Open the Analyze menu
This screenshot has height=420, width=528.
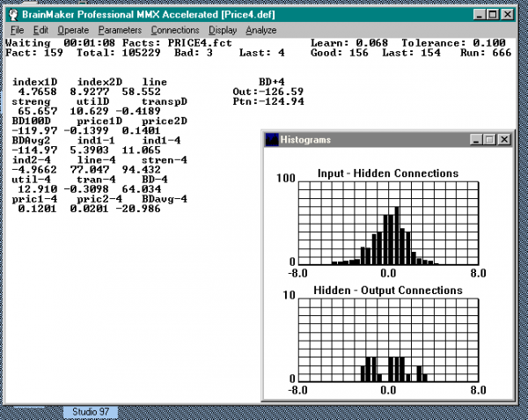pos(261,30)
